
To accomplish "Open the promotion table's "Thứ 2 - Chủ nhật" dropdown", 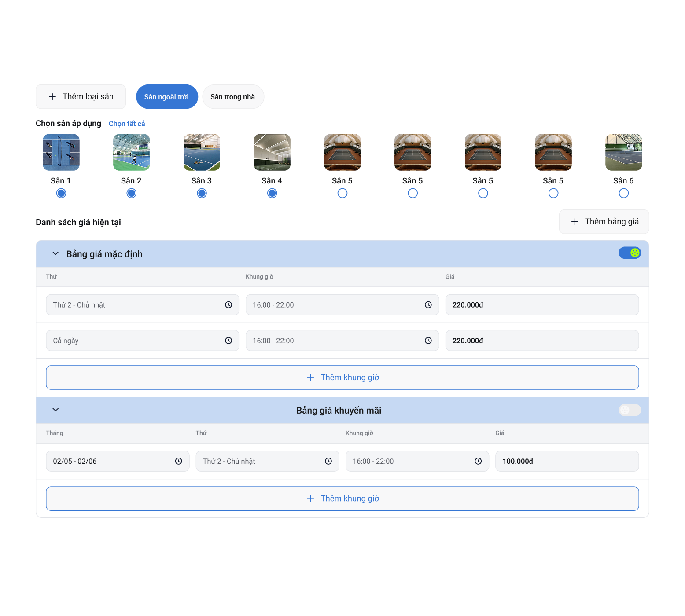I will point(268,461).
